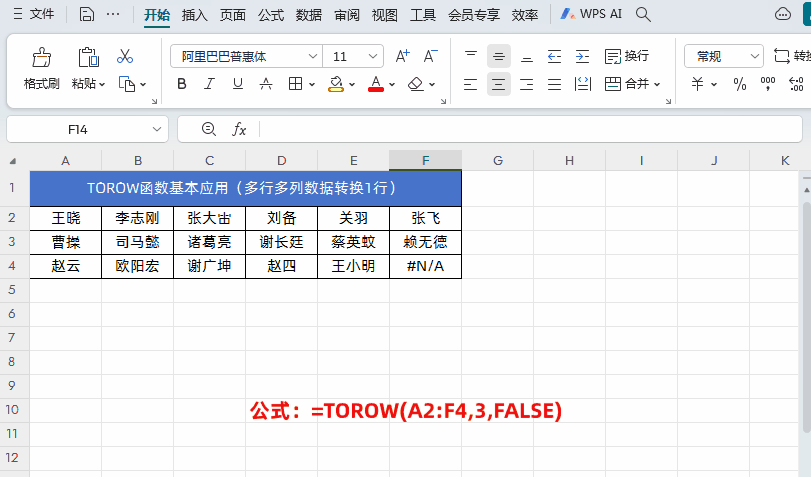Align text right

527,84
